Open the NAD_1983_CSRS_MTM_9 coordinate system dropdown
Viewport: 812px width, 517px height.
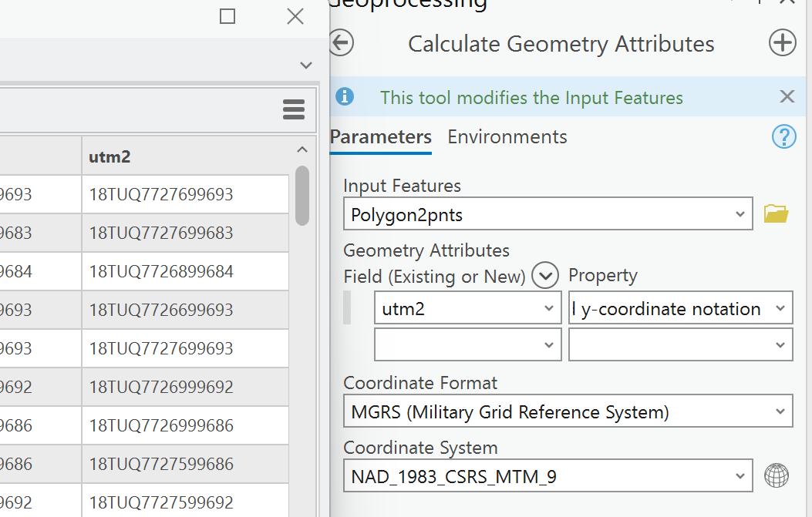(740, 476)
